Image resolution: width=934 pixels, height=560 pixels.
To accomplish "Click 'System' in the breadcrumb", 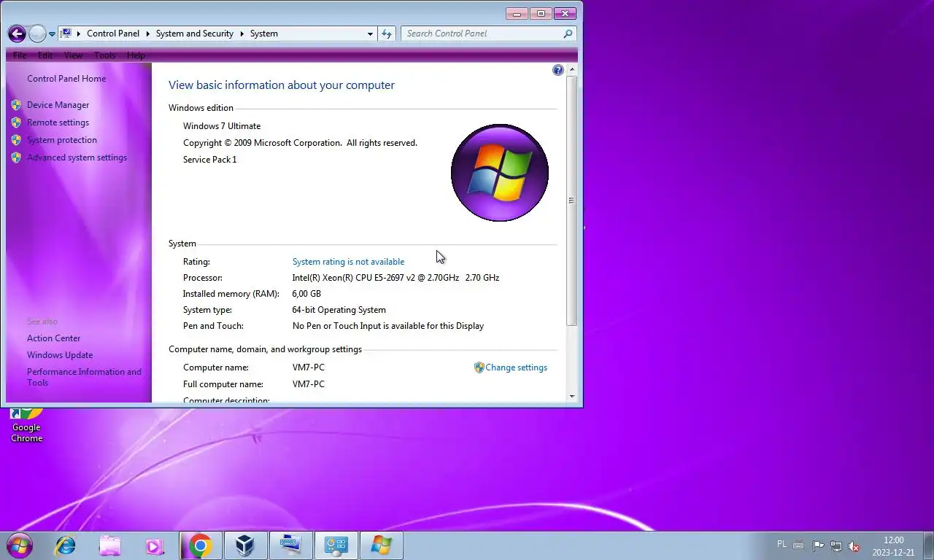I will 263,34.
